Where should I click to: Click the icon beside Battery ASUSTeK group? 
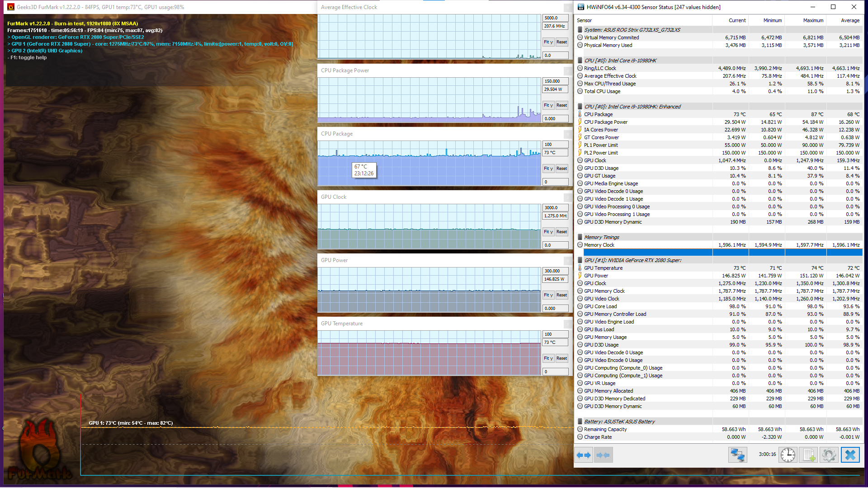coord(580,422)
